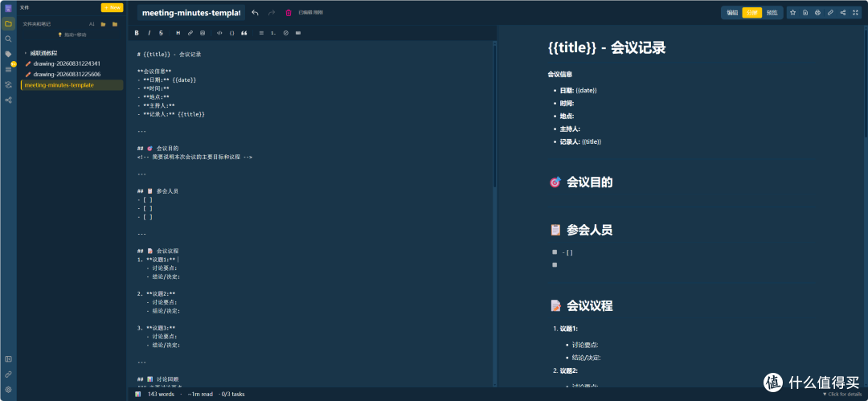Open the links panel at sidebar bottom
This screenshot has width=868, height=401.
(8, 374)
